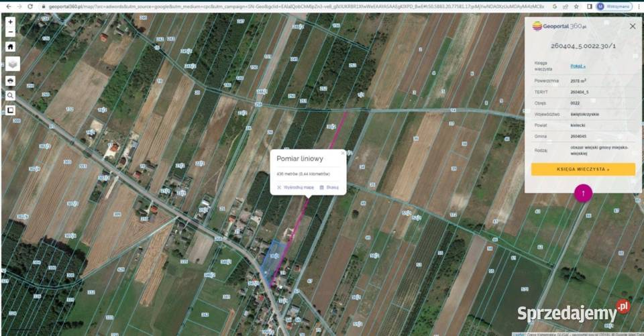Select the województwo value świętokrzyskie
The image size is (644, 336).
point(584,114)
